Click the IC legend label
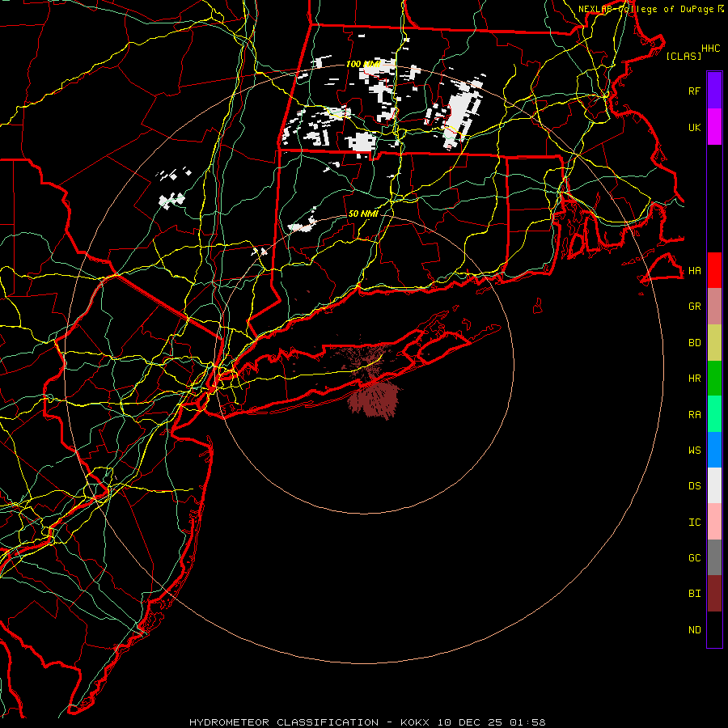Viewport: 728px width, 728px height. coord(694,523)
